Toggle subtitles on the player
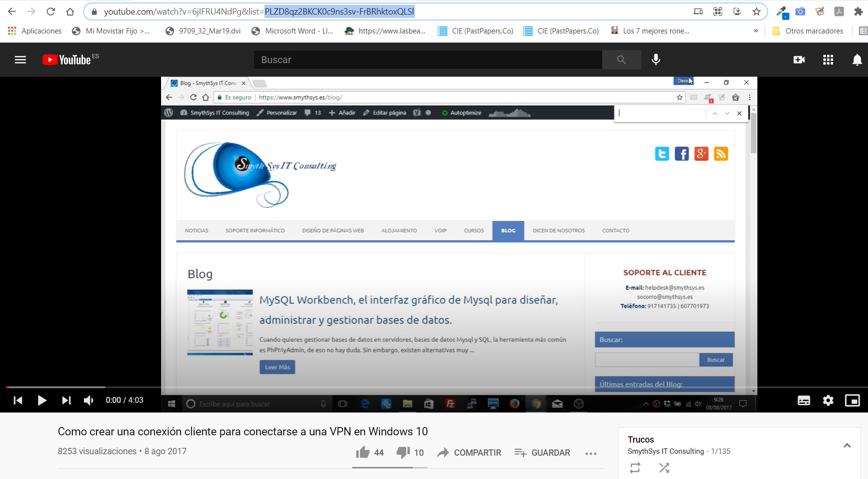Viewport: 868px width, 479px height. tap(804, 400)
